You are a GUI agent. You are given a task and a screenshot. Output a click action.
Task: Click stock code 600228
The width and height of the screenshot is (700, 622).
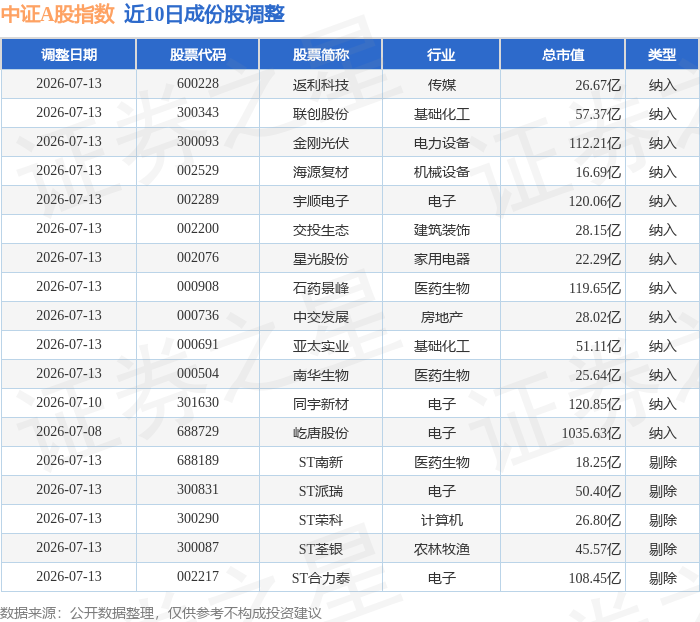pos(198,83)
